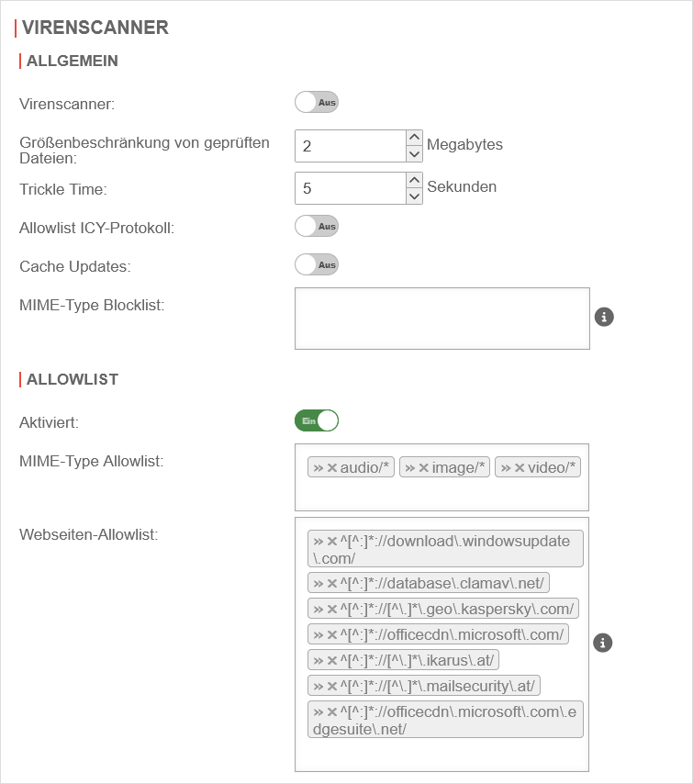Toggle Allowlist ICY-Protokoll switch
This screenshot has height=784, width=693.
(317, 225)
